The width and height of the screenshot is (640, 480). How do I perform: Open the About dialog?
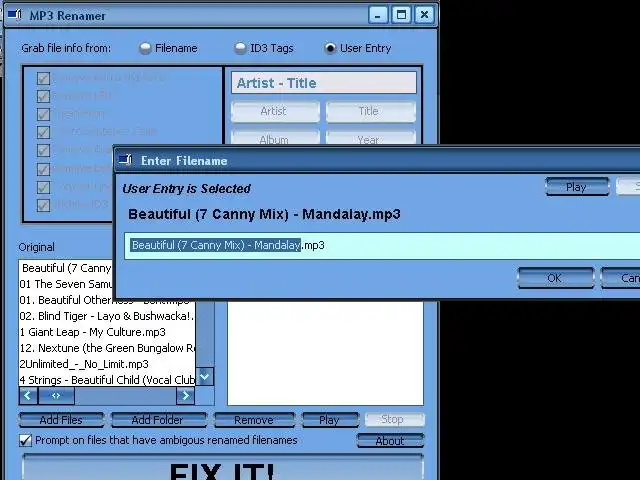click(x=391, y=441)
